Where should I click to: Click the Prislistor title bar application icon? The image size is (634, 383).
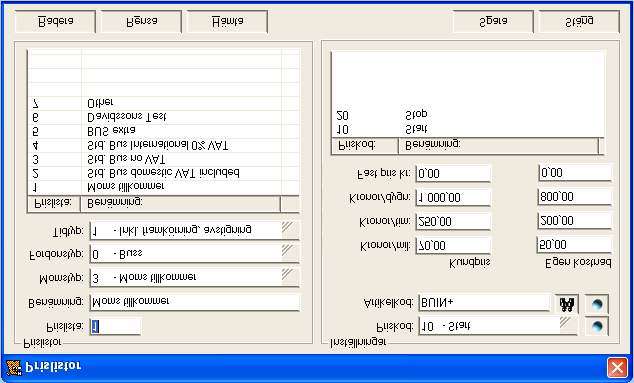tap(14, 367)
